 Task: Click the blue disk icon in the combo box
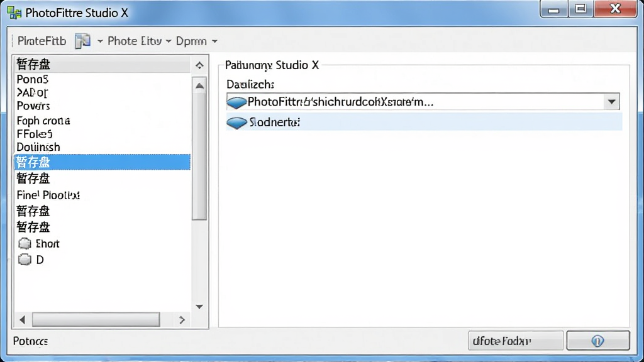[236, 102]
